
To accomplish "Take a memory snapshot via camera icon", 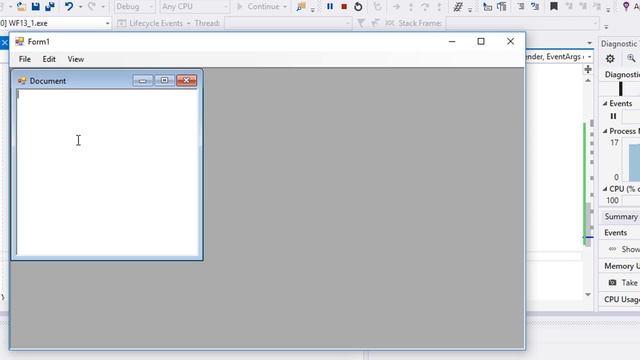I will point(612,282).
